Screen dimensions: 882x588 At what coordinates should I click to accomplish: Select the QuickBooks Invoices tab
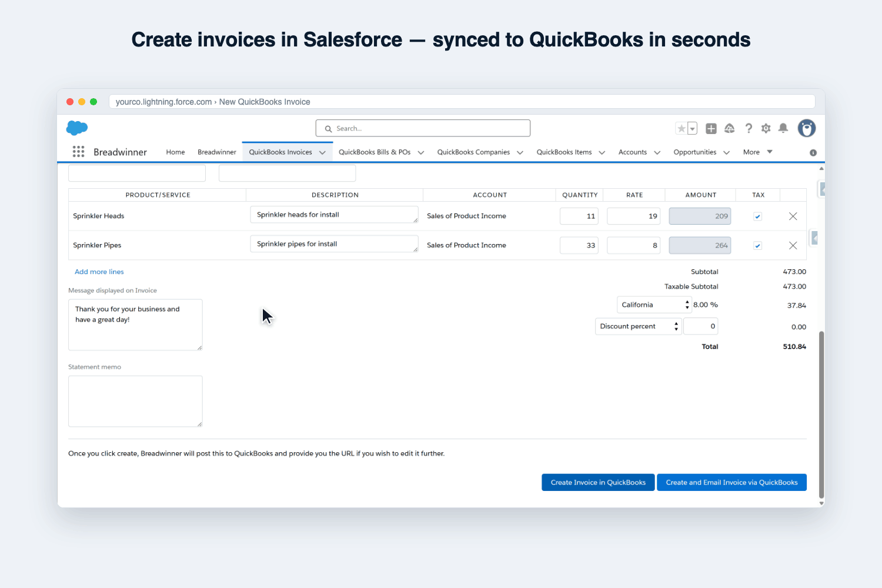(x=280, y=152)
